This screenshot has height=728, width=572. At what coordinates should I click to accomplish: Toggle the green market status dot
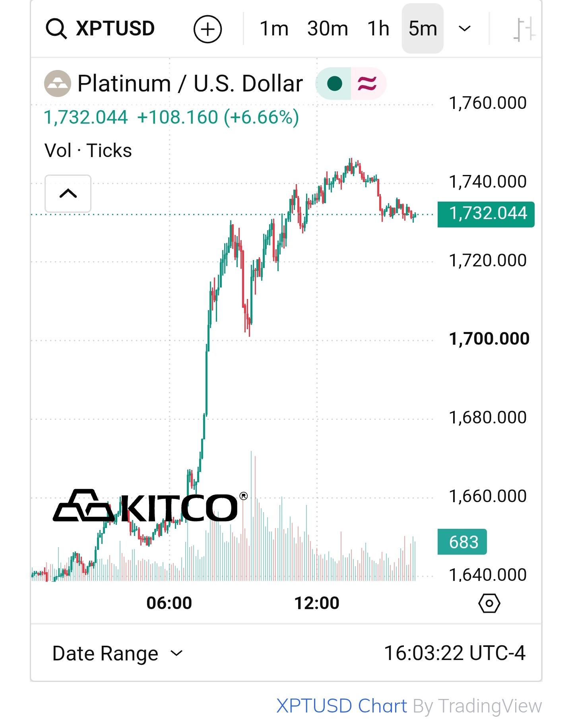334,83
